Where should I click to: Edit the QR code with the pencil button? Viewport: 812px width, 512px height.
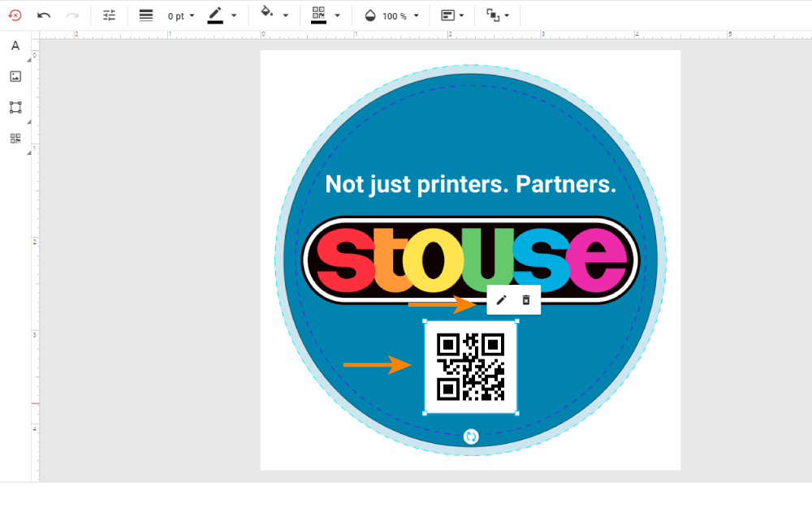tap(501, 300)
